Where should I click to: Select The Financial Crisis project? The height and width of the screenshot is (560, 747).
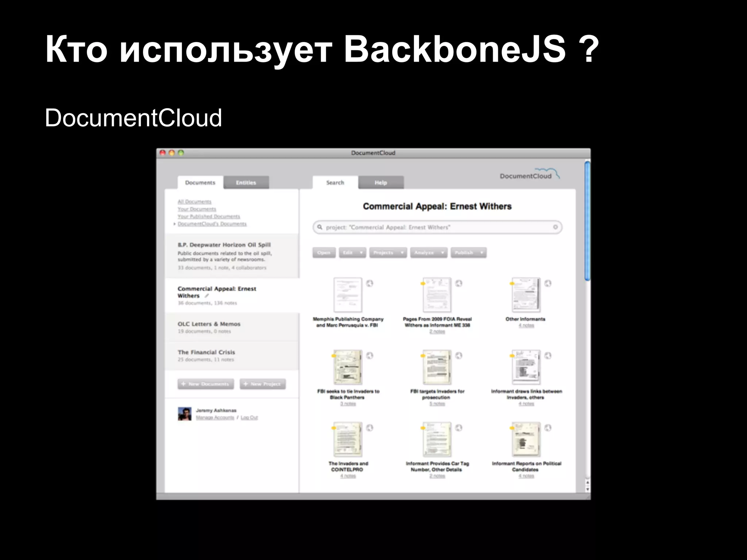click(232, 355)
